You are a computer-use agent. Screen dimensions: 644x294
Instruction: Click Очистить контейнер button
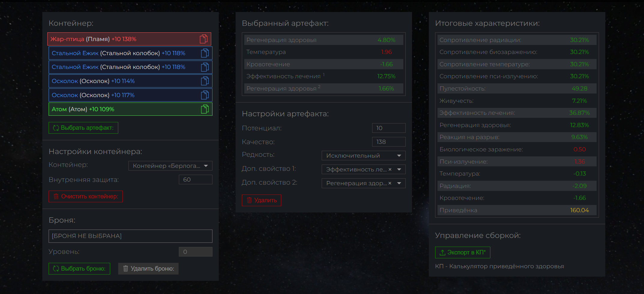(86, 196)
